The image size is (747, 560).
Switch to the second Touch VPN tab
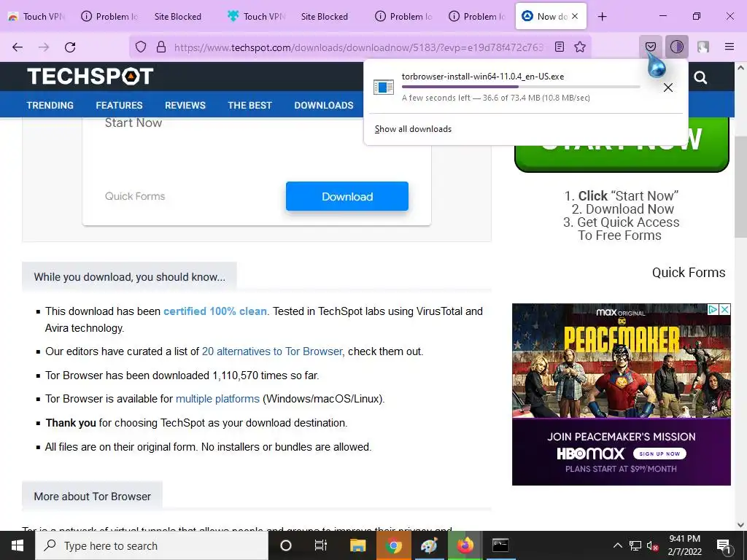coord(256,16)
